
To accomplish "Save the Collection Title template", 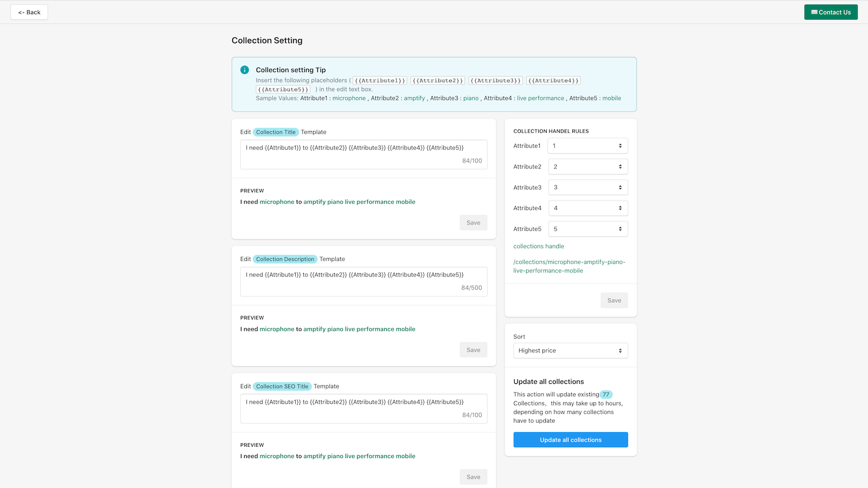I will pyautogui.click(x=473, y=223).
